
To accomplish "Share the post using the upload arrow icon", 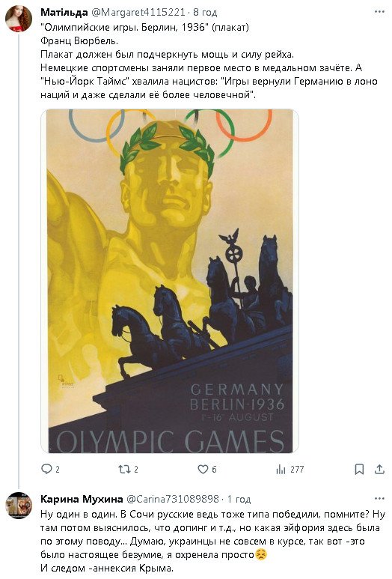I will (379, 469).
